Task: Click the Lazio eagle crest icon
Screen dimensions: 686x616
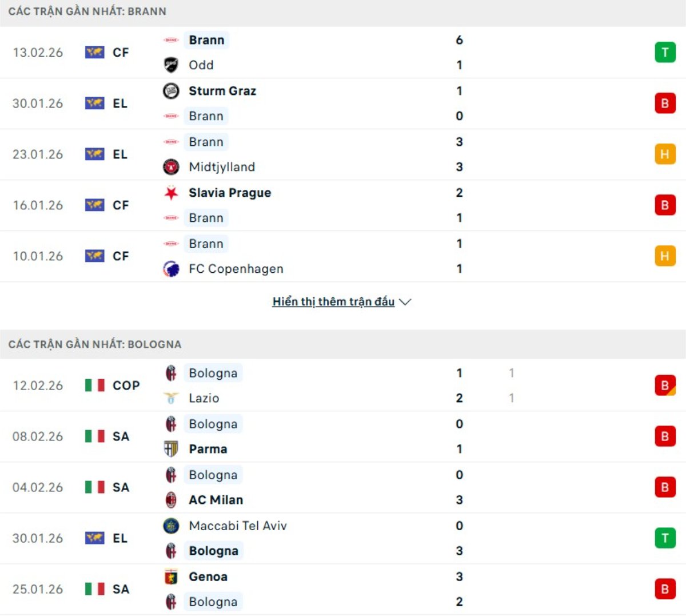Action: tap(171, 398)
